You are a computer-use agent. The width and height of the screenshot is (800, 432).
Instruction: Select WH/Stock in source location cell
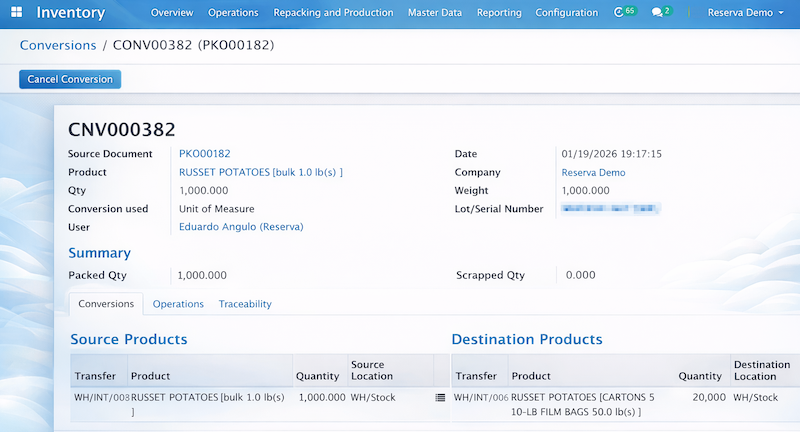point(373,397)
